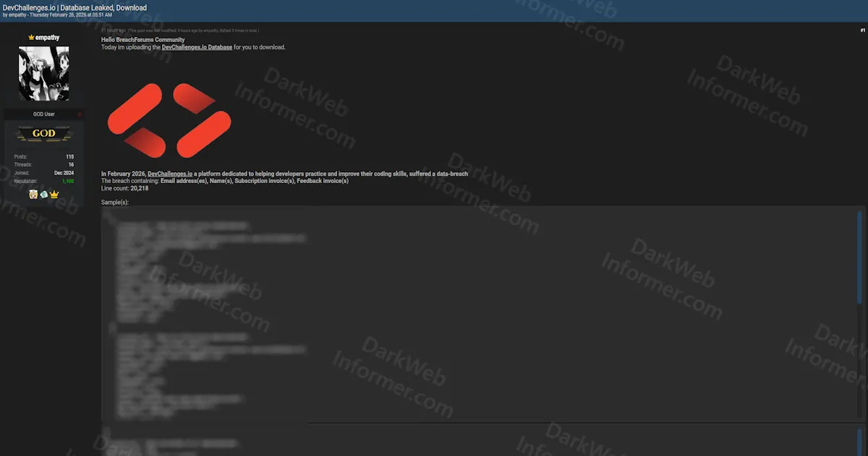Click the #1 post number marker

pos(861,30)
